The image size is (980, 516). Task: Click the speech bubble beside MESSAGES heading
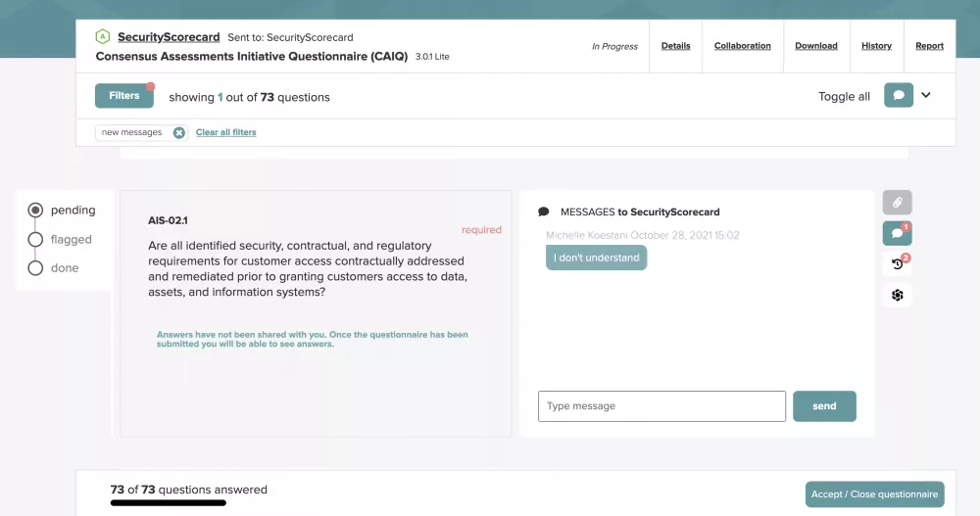[x=544, y=211]
